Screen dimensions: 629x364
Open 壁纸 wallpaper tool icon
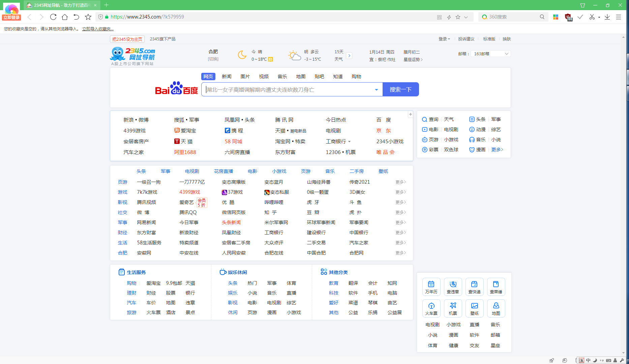click(x=474, y=308)
